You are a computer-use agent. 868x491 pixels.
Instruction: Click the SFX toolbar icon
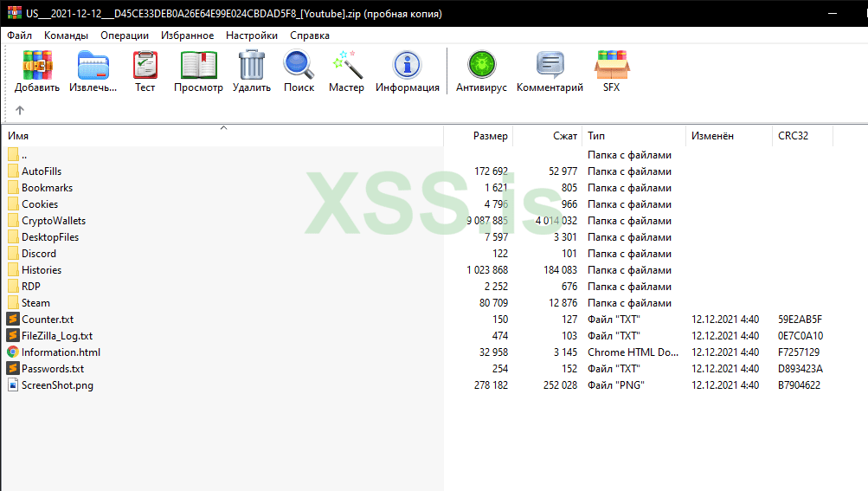pyautogui.click(x=612, y=66)
